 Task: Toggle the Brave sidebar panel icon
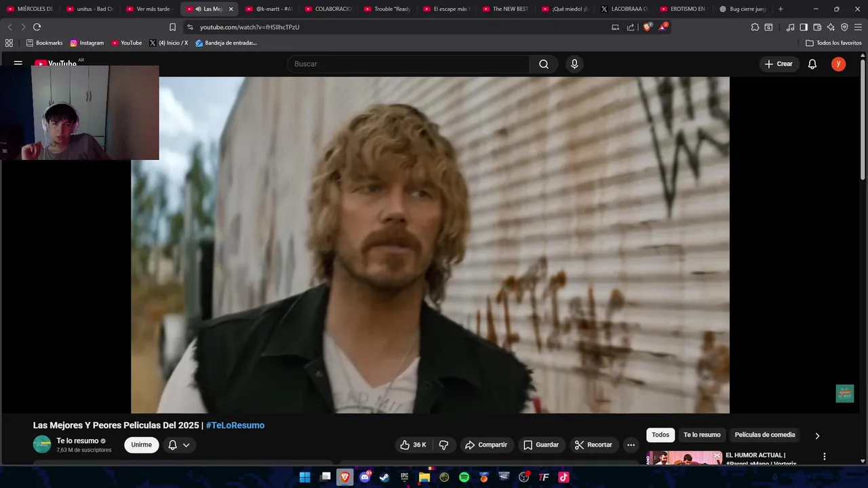click(x=804, y=27)
